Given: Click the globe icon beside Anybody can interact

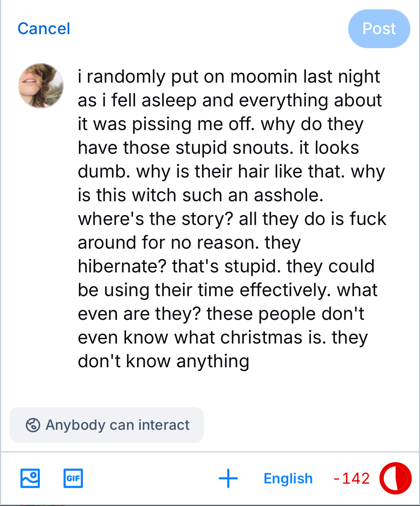Looking at the screenshot, I should click(x=33, y=425).
